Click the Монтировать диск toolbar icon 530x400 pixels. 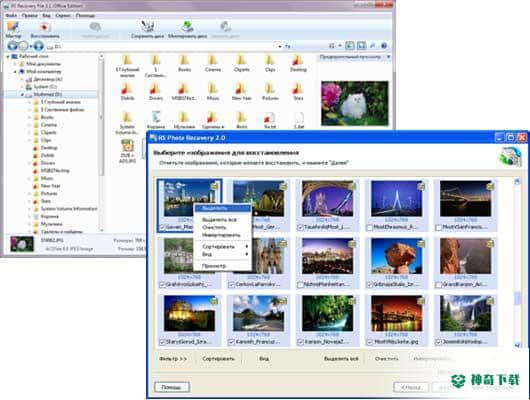tap(187, 29)
